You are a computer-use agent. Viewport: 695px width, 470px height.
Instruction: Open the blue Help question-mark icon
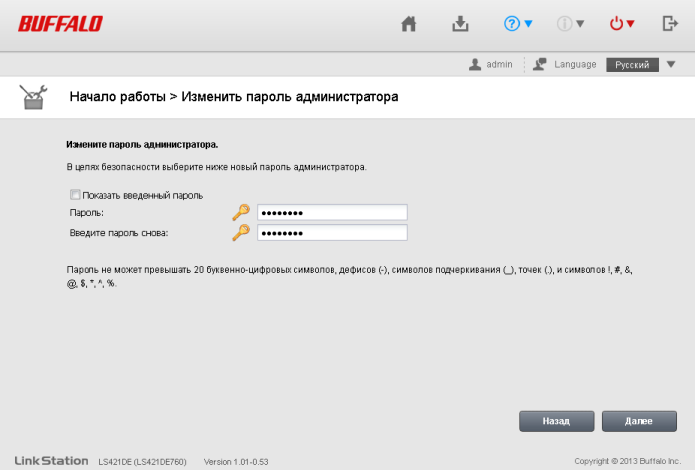[x=511, y=24]
